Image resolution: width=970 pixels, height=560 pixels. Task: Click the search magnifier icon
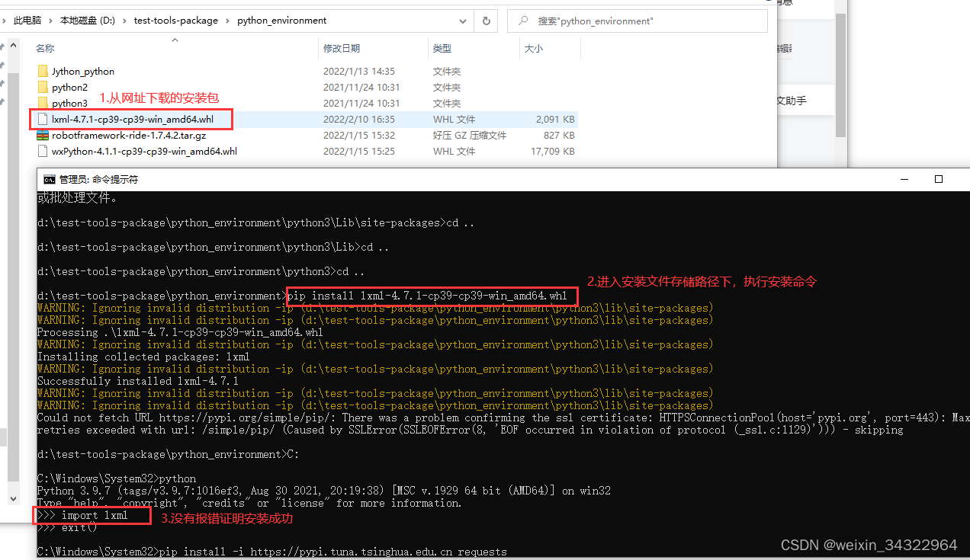pos(524,21)
